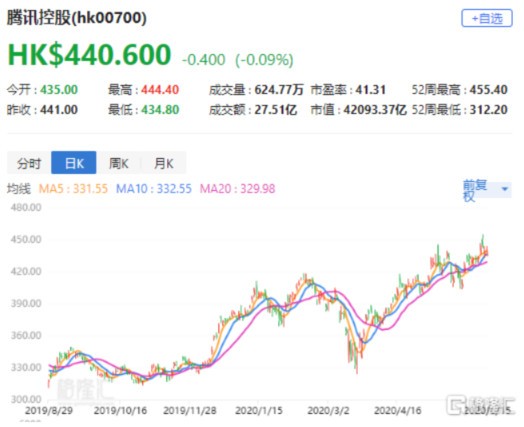Open the 周K weekly chart tab
Screen dimensions: 524x427
[x=119, y=163]
